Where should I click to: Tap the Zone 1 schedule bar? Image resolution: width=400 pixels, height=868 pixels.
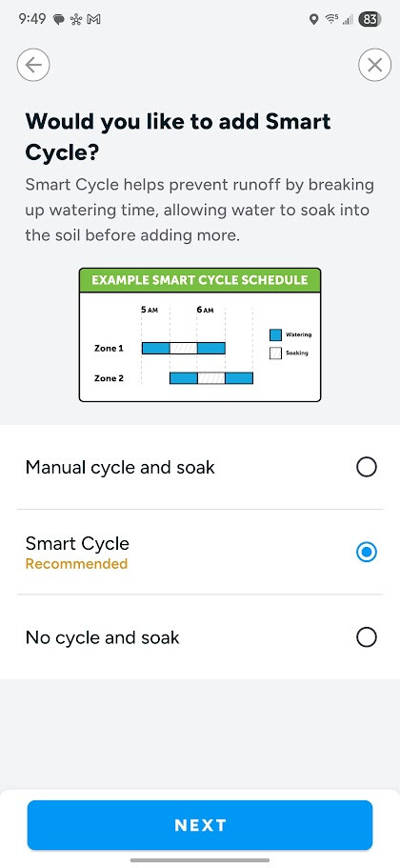pyautogui.click(x=184, y=348)
